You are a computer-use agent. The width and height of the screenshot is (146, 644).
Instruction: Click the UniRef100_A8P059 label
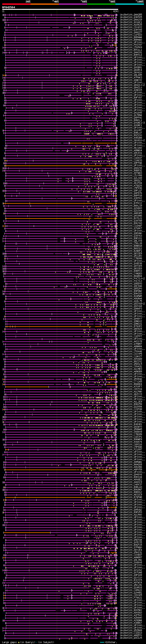click(x=131, y=469)
